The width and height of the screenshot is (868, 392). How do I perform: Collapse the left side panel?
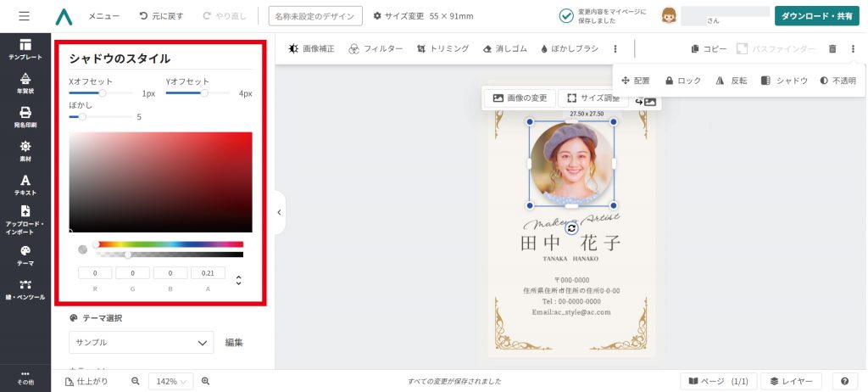point(279,212)
